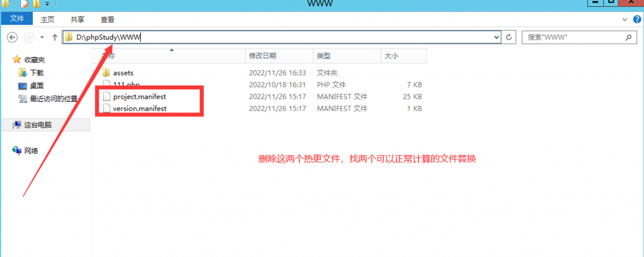Viewport: 644px width, 257px height.
Task: Open Customize Quick Access Toolbar dropdown
Action: pos(47,4)
